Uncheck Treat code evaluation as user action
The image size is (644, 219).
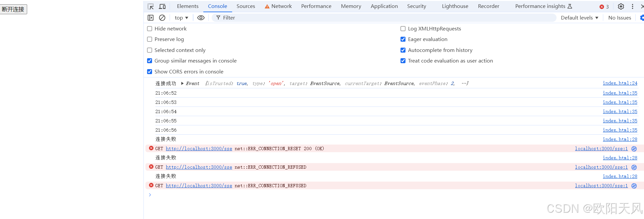(403, 61)
